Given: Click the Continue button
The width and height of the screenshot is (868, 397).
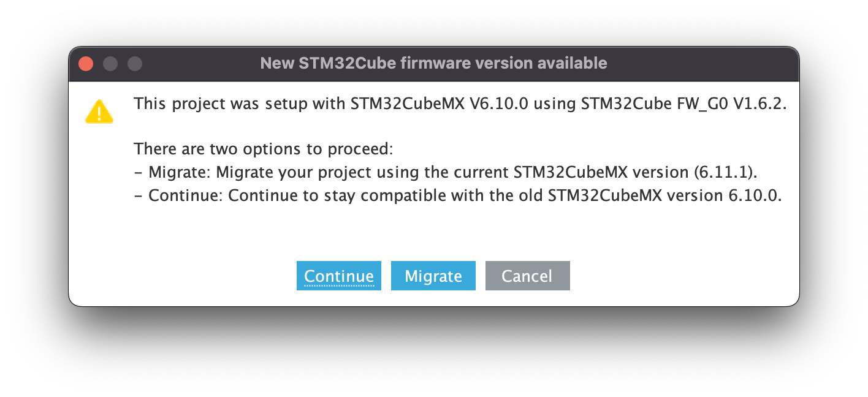Looking at the screenshot, I should (338, 276).
